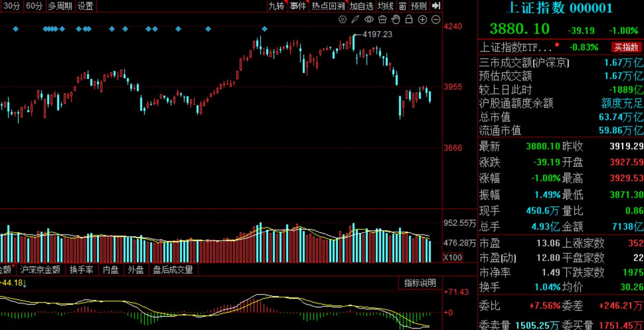This screenshot has height=330, width=644.
Task: Toggle 均线 moving averages
Action: 385,6
